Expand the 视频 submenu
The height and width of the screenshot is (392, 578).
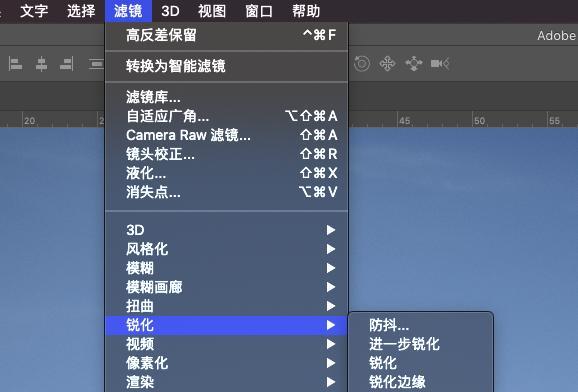tap(227, 344)
